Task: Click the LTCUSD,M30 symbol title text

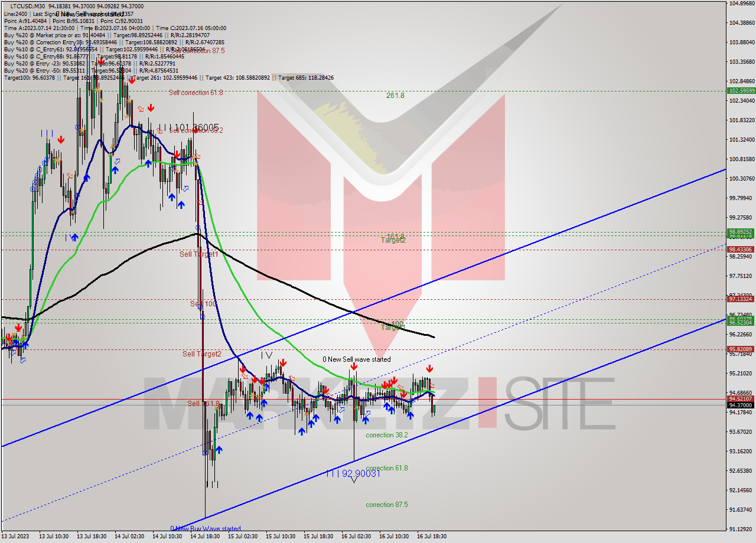Action: [x=28, y=6]
